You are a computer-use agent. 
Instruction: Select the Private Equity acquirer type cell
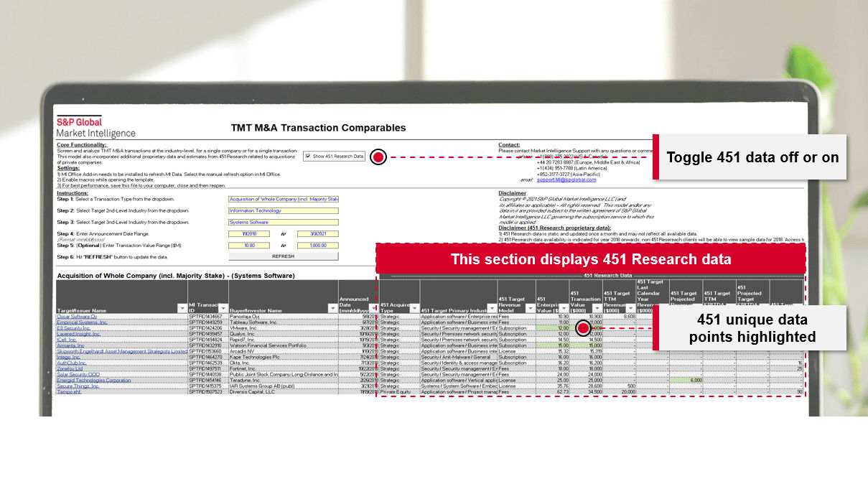click(399, 391)
